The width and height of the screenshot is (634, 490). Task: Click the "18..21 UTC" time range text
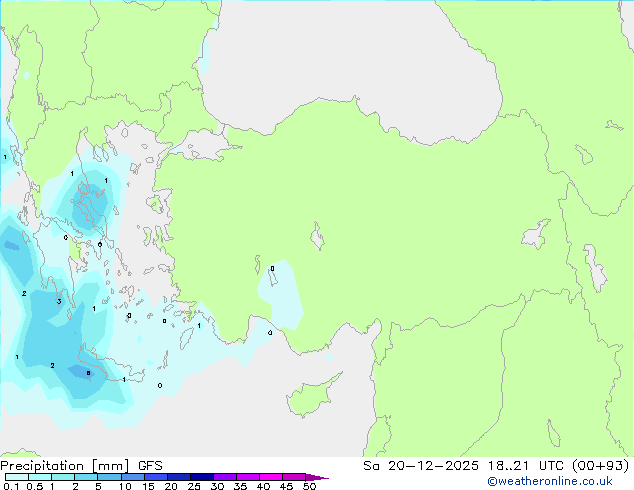(x=527, y=466)
